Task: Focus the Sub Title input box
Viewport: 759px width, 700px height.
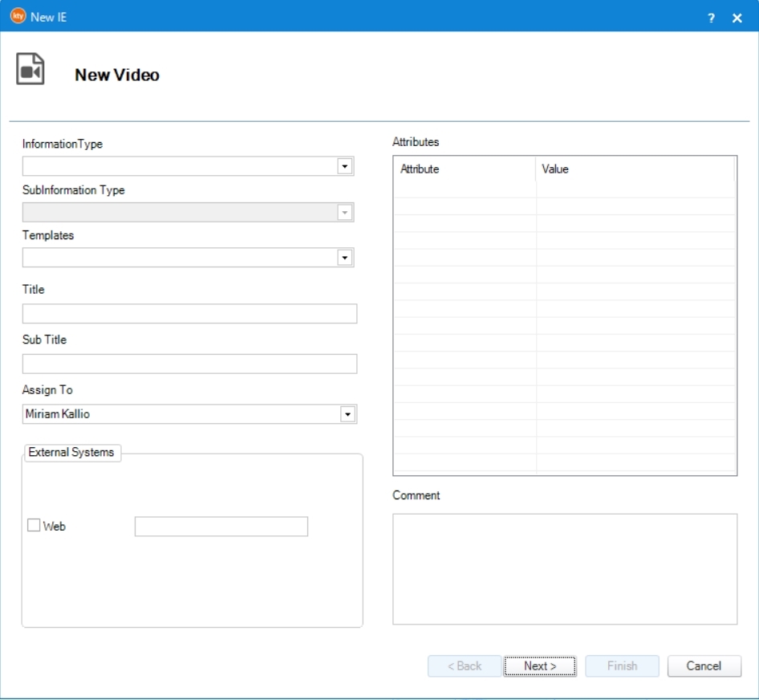Action: point(189,364)
